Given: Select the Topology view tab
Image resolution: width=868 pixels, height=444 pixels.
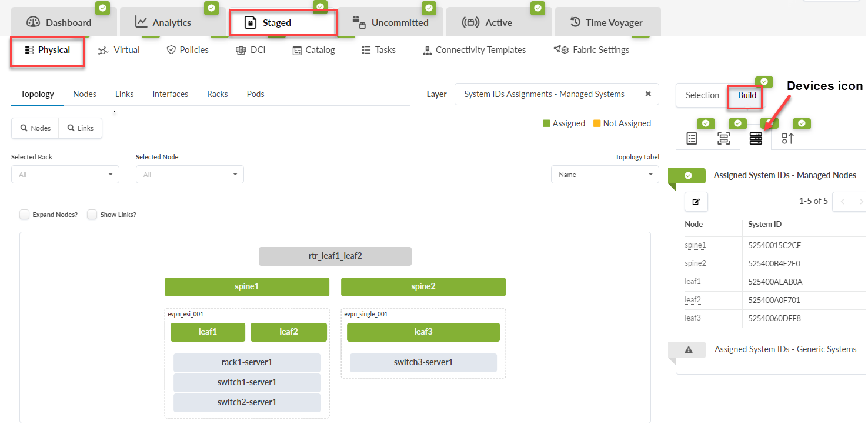Looking at the screenshot, I should [37, 94].
